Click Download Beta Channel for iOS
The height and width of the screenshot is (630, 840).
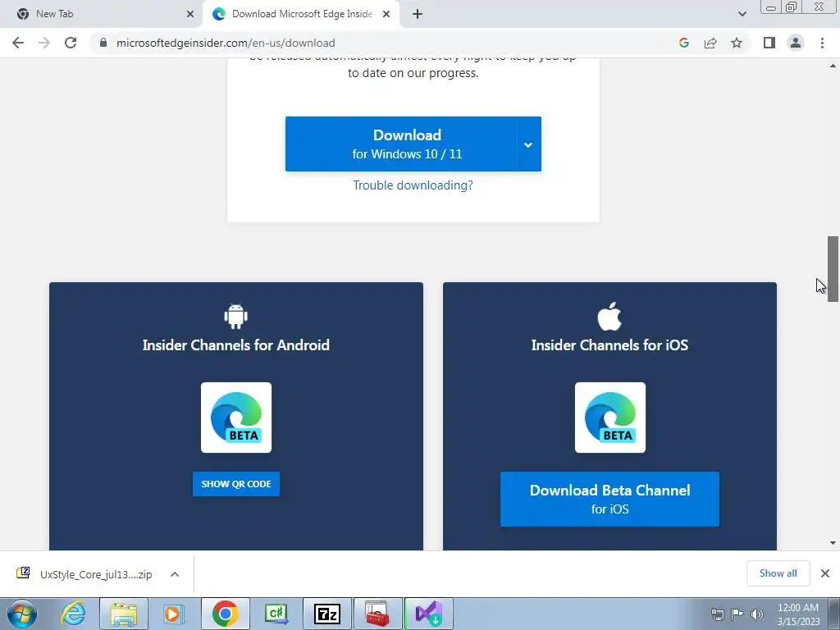point(609,500)
